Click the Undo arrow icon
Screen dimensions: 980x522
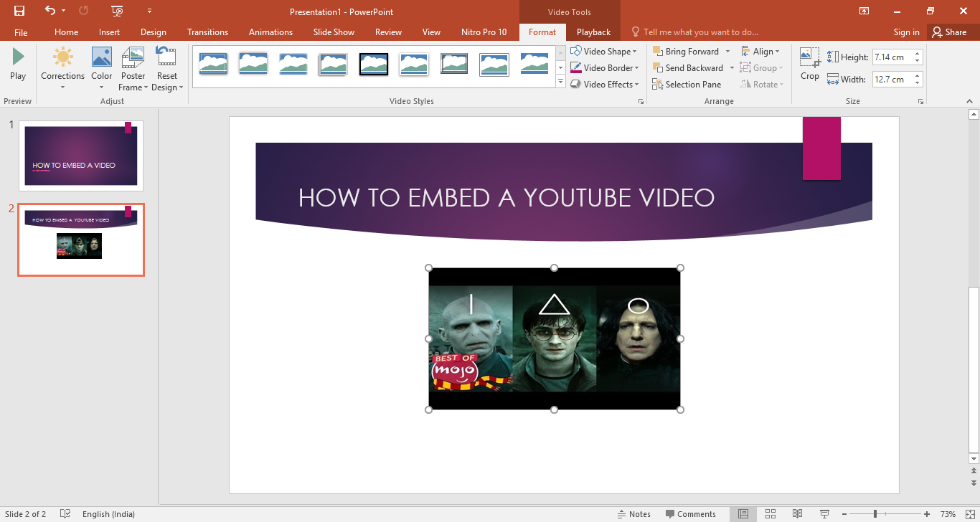pyautogui.click(x=50, y=11)
